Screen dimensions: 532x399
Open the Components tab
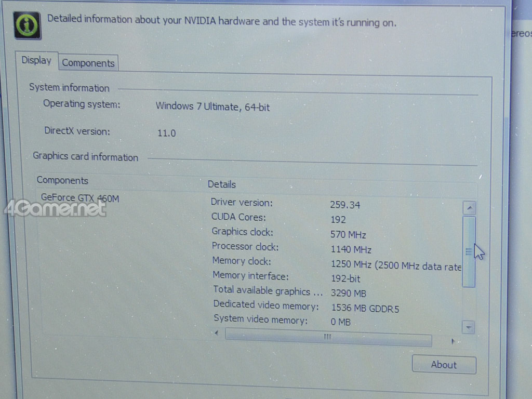pyautogui.click(x=88, y=63)
